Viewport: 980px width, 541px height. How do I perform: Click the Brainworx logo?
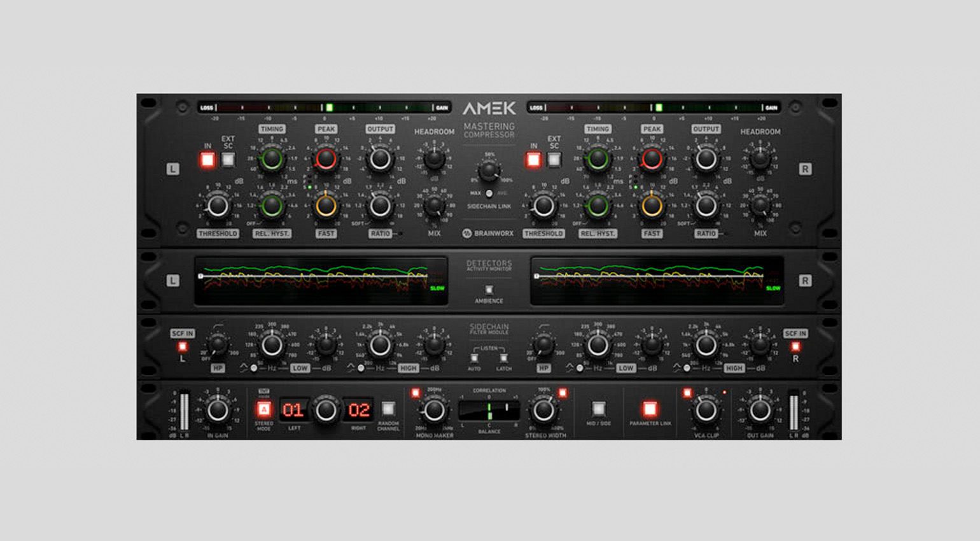pos(488,234)
